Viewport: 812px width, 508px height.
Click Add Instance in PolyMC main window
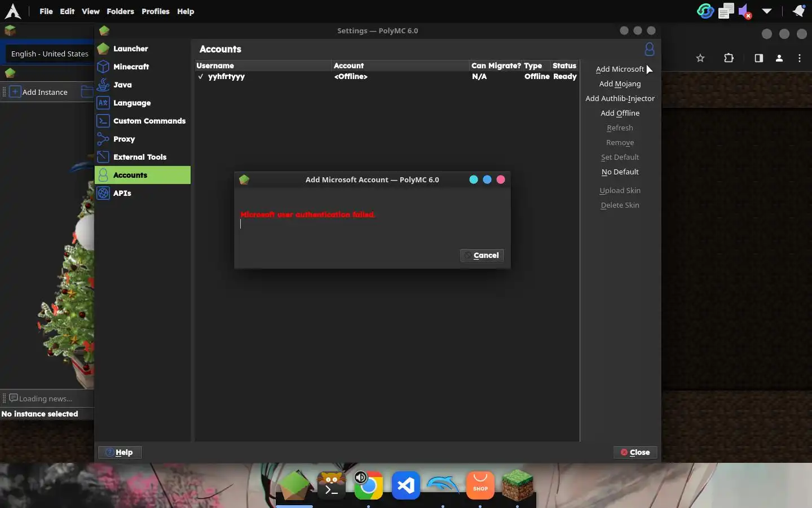coord(39,92)
